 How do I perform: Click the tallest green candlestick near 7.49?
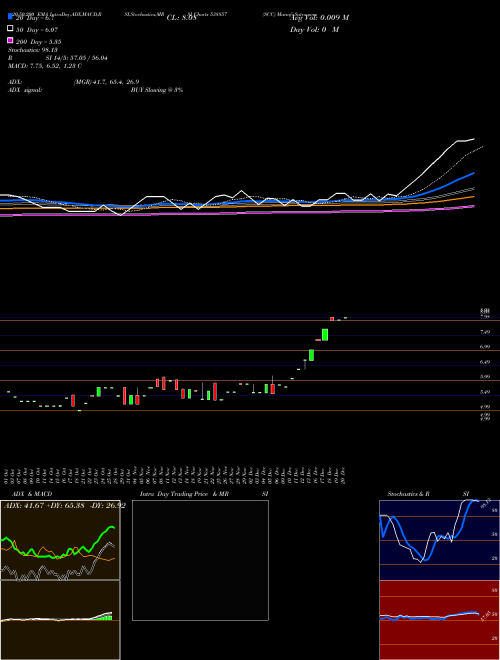[x=325, y=335]
